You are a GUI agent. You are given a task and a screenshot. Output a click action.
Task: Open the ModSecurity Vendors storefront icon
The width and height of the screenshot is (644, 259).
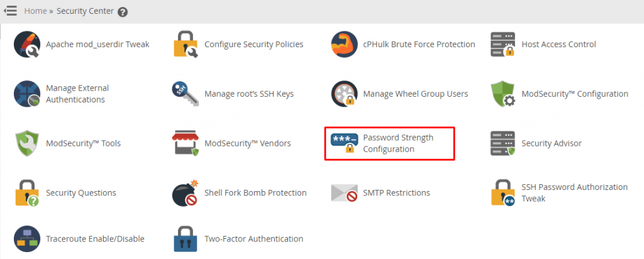click(186, 143)
